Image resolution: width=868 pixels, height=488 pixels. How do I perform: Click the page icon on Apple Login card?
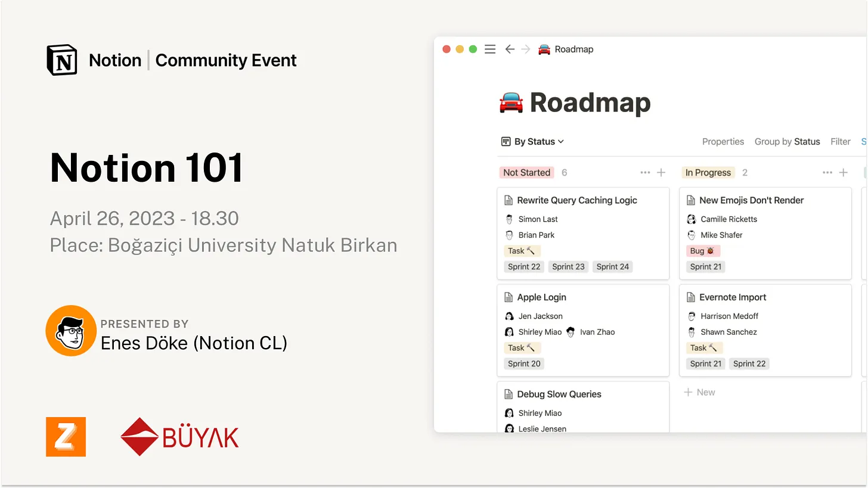509,297
